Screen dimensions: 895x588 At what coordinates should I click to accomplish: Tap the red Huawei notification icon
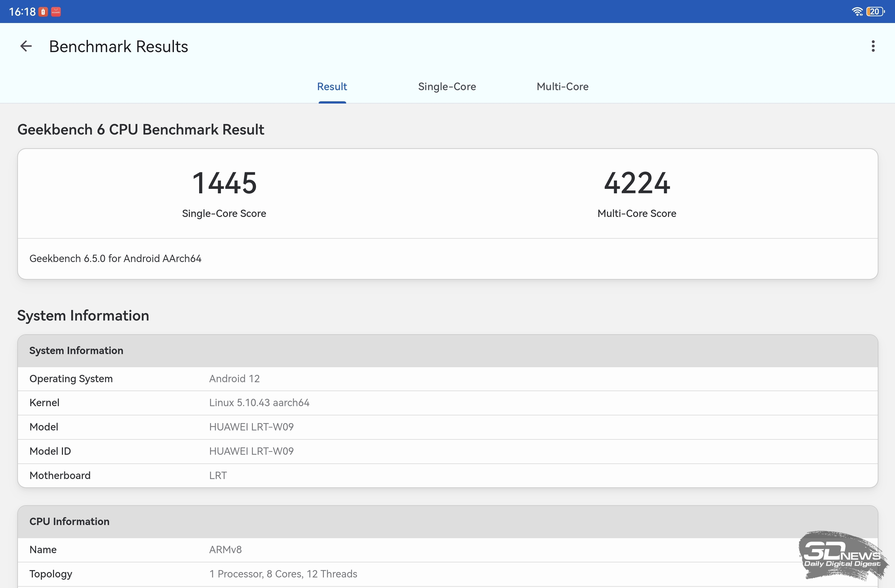pyautogui.click(x=56, y=12)
